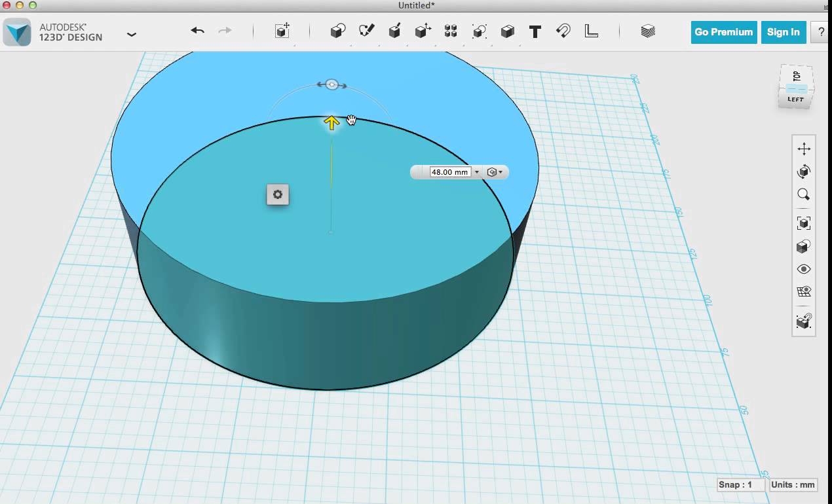Toggle object visibility with eye icon
This screenshot has height=504, width=832.
tap(804, 269)
